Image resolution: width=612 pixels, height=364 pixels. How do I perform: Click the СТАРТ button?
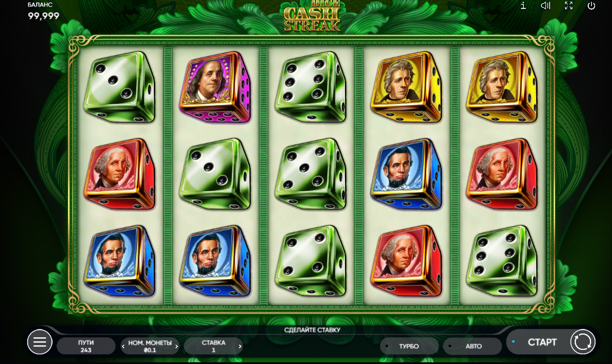pyautogui.click(x=542, y=342)
